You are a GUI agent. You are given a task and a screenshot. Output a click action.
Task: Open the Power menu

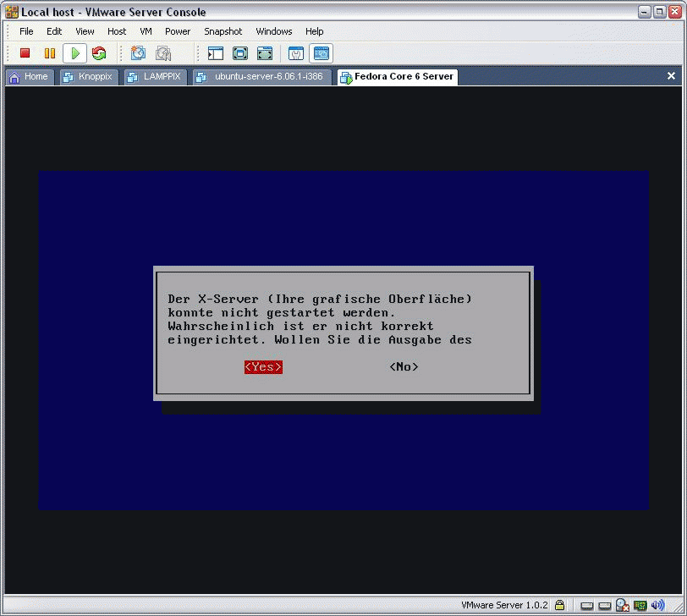coord(178,31)
